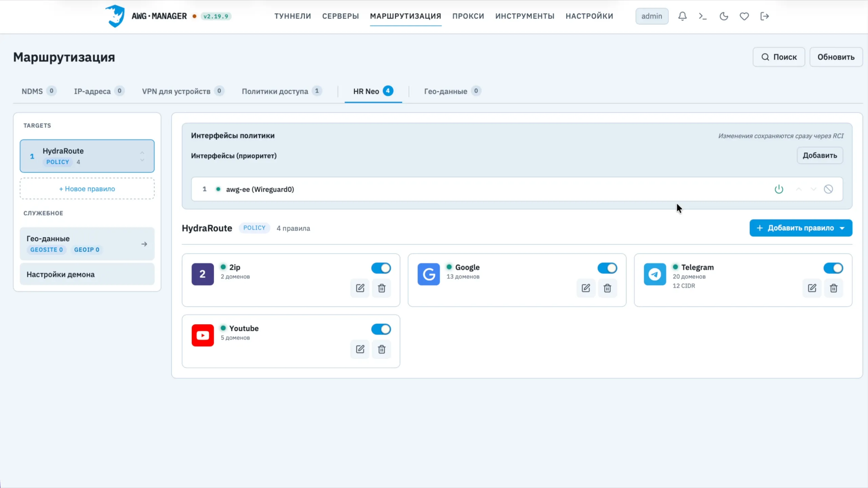Click the AWG Manager rhino logo
The image size is (868, 488).
point(115,16)
